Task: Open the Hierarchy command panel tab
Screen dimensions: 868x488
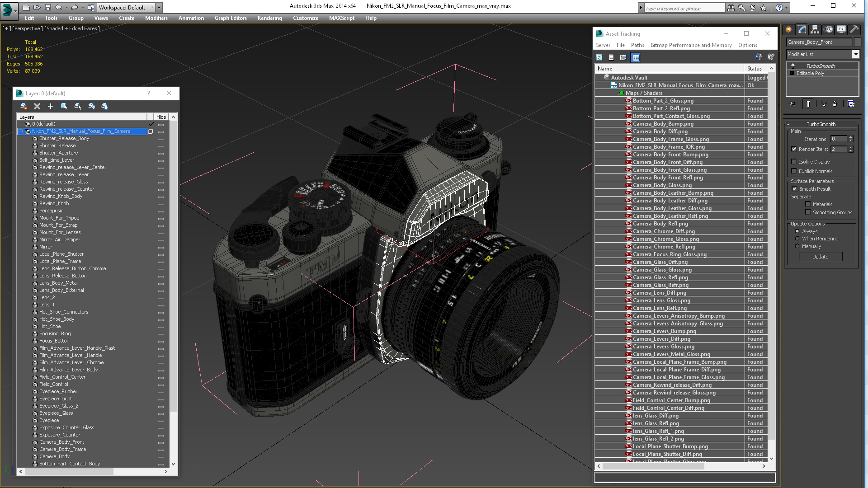Action: [x=815, y=29]
